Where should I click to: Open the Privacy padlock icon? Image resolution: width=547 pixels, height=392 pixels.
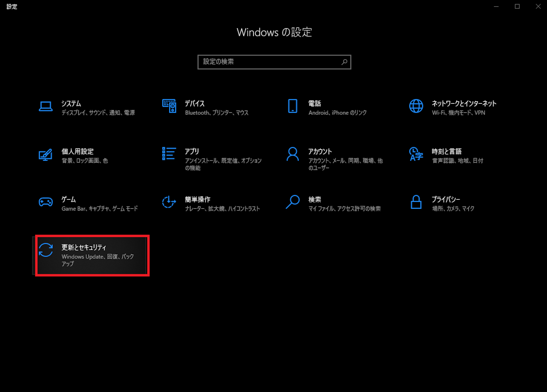click(x=416, y=202)
